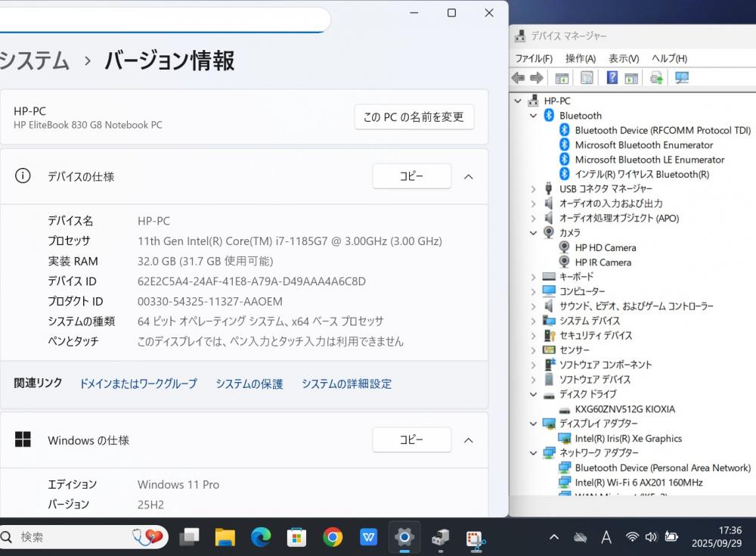Click the この PC の名前を変更 button
Screen dimensions: 756x556
click(414, 117)
